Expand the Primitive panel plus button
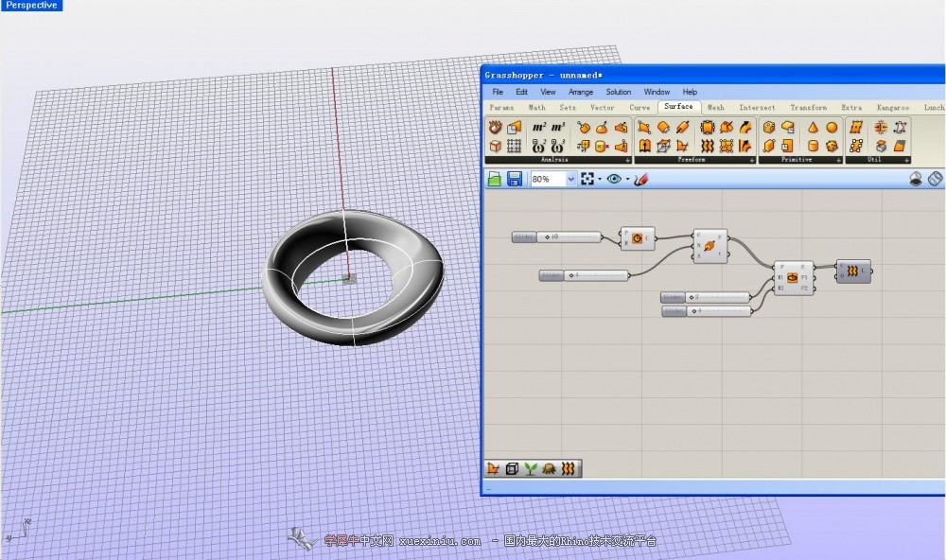946x560 pixels. (x=838, y=160)
